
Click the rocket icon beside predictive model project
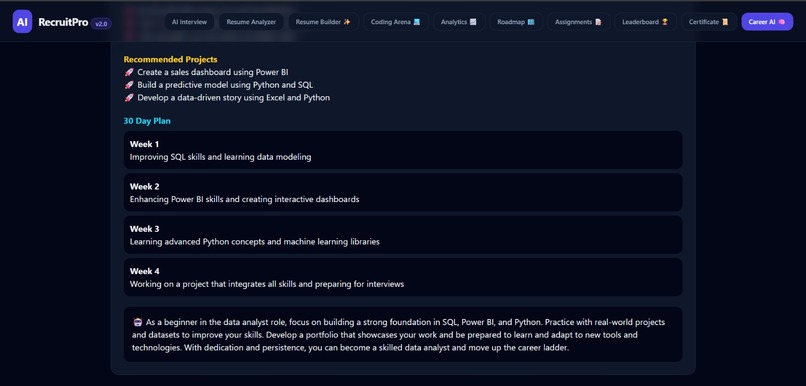tap(129, 85)
